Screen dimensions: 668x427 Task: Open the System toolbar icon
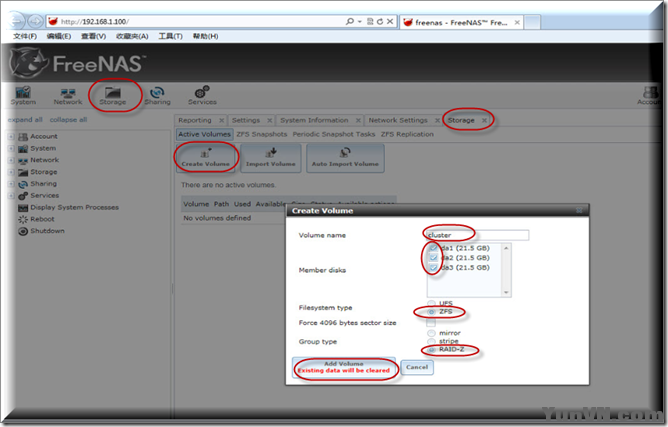coord(23,96)
